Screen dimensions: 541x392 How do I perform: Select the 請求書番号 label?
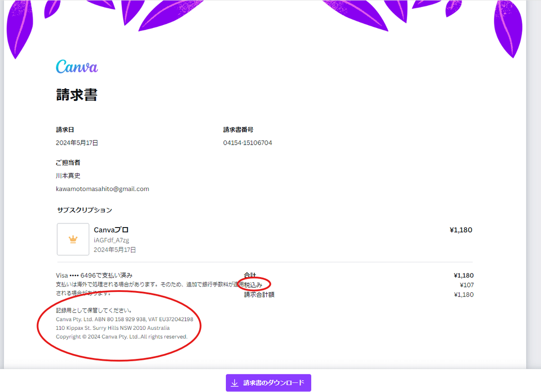click(x=238, y=130)
